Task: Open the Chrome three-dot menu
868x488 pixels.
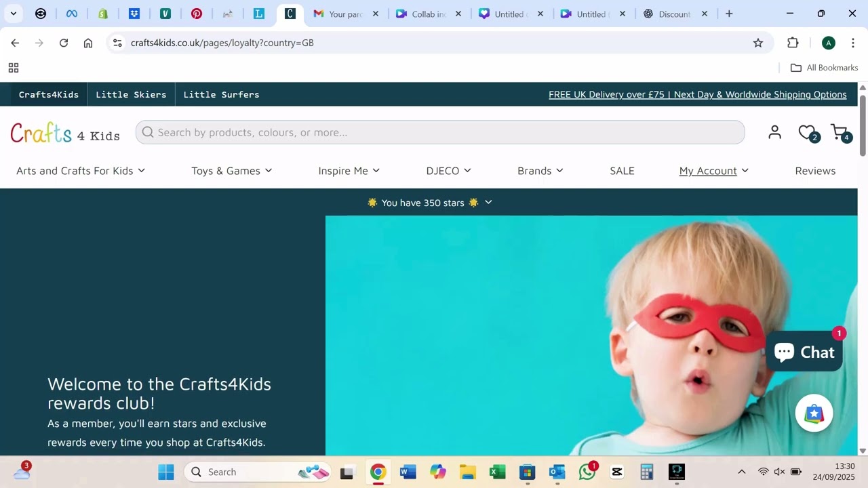Action: (852, 43)
